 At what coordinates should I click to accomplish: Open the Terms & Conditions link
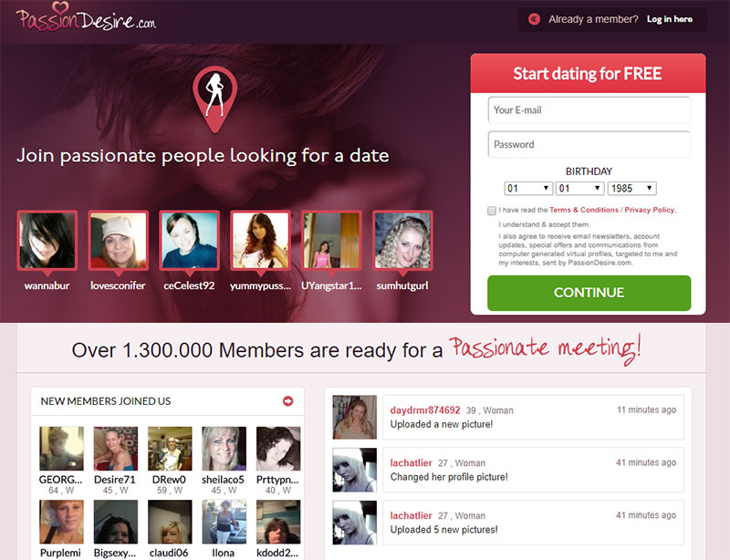584,210
